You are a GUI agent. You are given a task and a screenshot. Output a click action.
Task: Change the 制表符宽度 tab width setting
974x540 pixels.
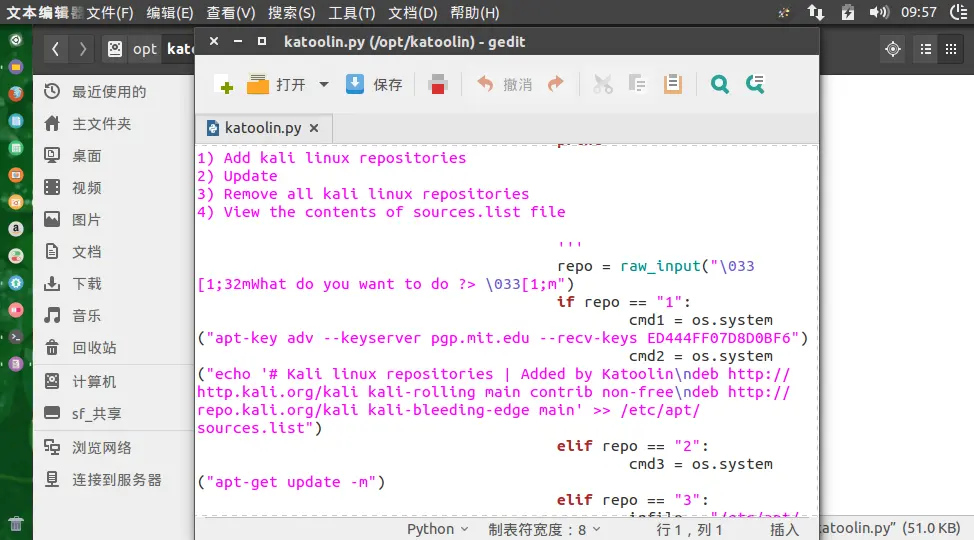click(544, 529)
